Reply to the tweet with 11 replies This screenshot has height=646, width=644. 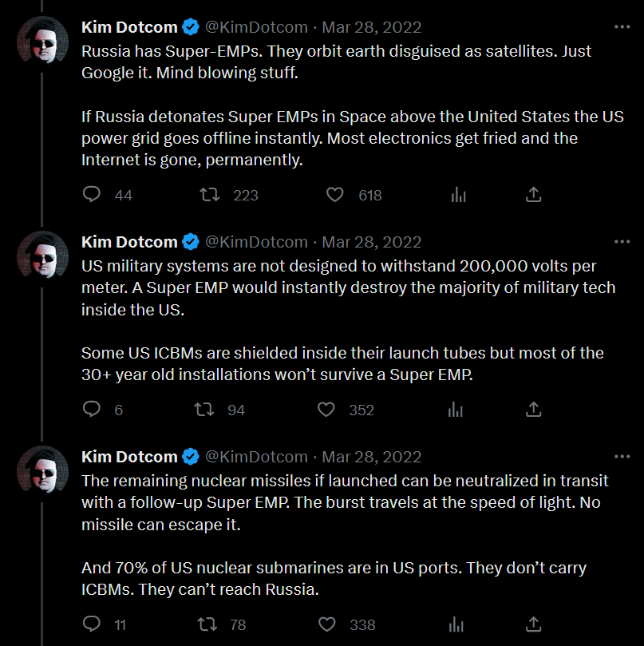92,624
